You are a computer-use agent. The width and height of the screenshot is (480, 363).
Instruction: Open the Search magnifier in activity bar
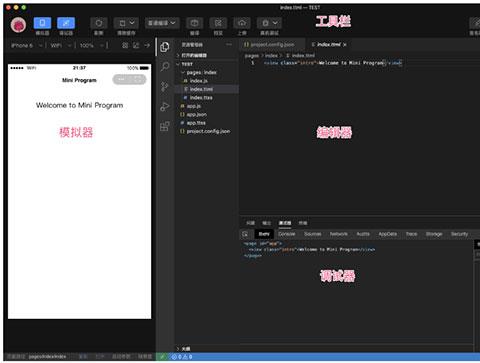[165, 67]
